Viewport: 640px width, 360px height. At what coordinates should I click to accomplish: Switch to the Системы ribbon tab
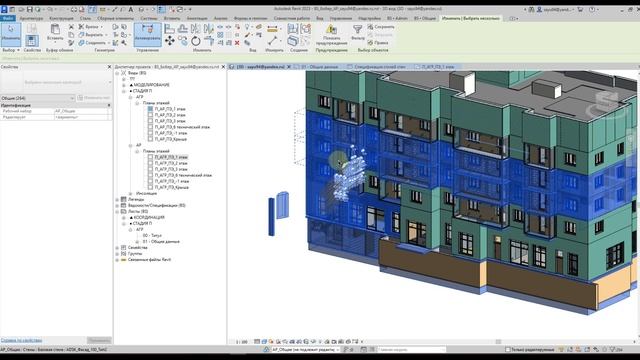149,18
